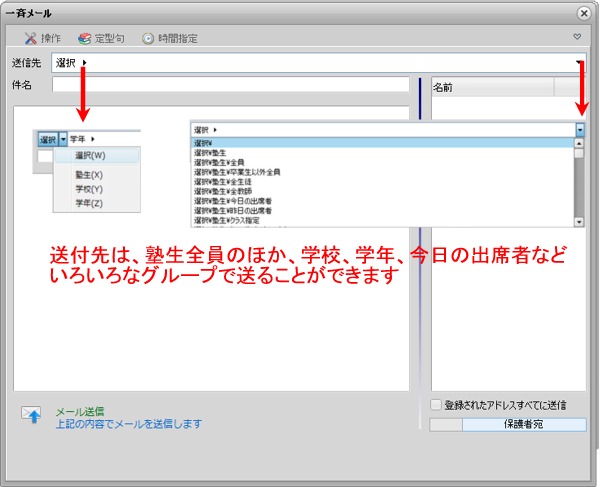Open the dropdown arrow of the expanded list
Screen dimensions: 600x487
[x=579, y=130]
